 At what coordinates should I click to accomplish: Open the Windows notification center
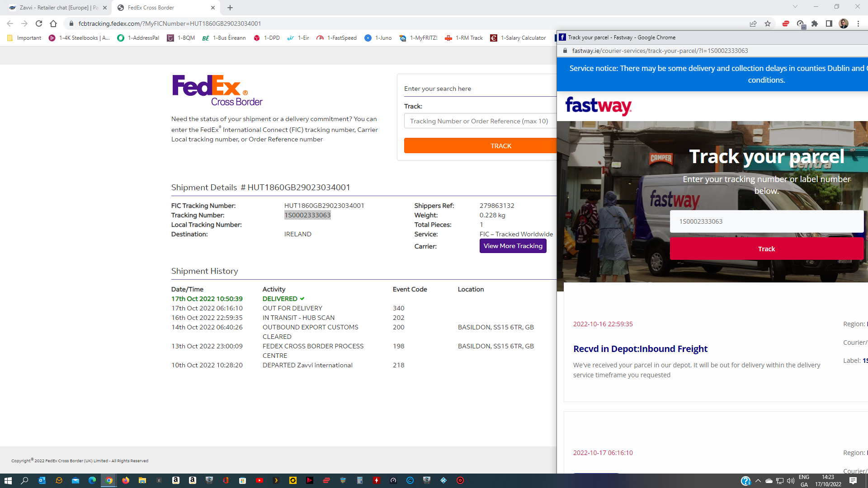(x=853, y=481)
